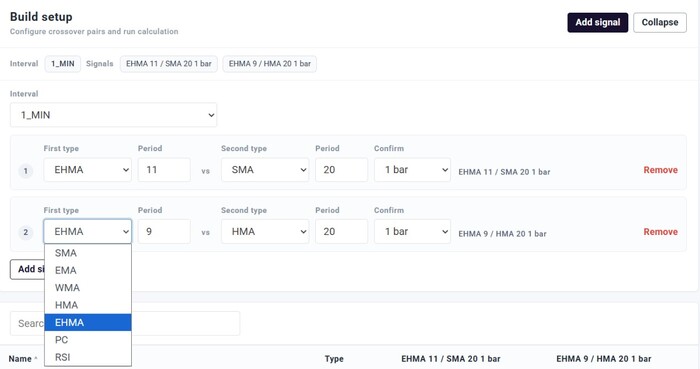
Task: Click EHMA 11 / SMA 20 1 bar column header
Action: (450, 359)
